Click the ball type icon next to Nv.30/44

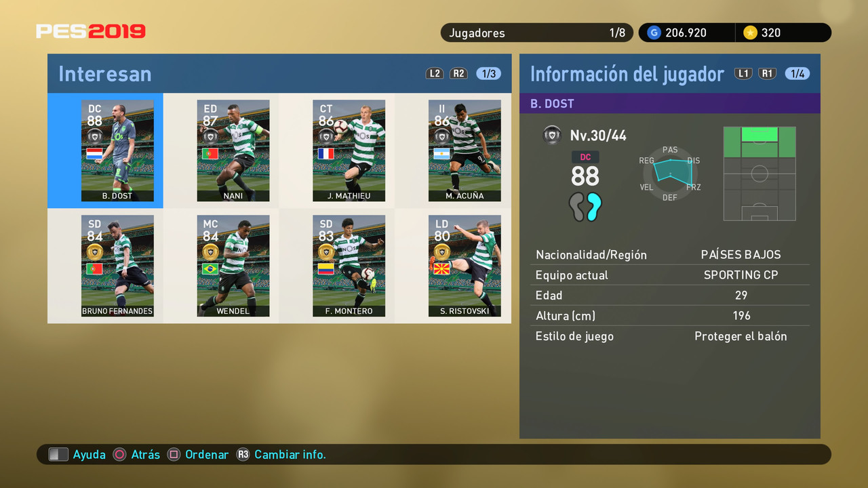click(x=552, y=135)
